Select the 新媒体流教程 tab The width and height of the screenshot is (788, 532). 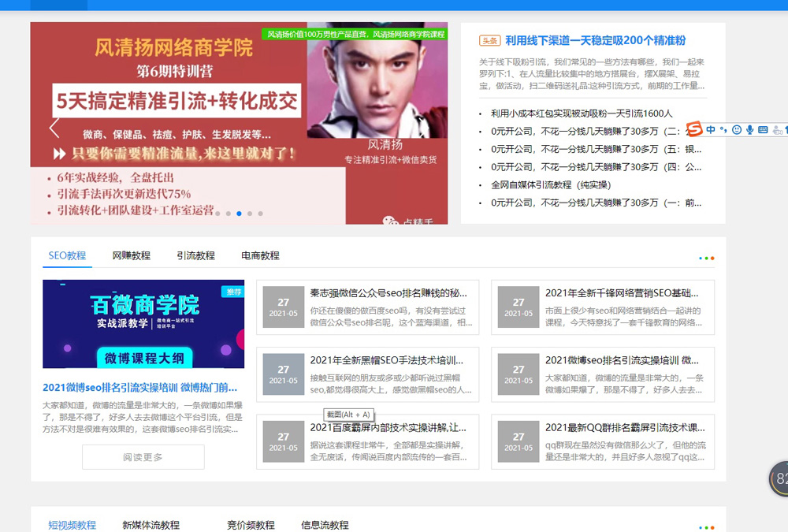click(151, 525)
